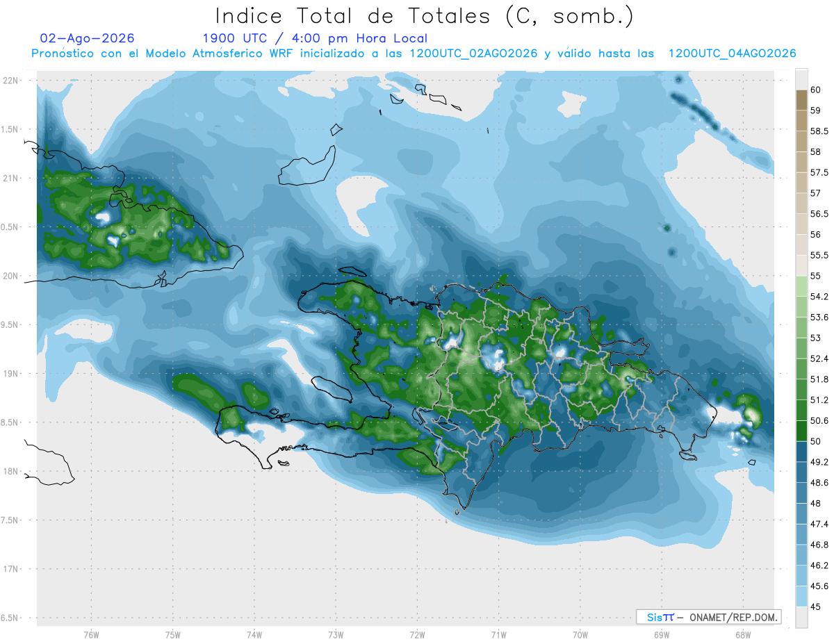Click the beige swatch between 55 and 55.5
The height and width of the screenshot is (644, 834).
801,265
